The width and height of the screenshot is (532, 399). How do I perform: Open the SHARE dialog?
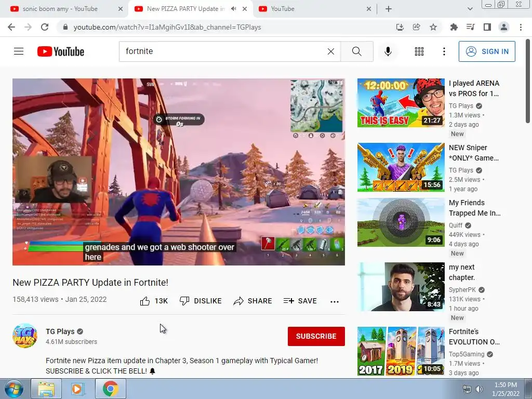pos(252,301)
